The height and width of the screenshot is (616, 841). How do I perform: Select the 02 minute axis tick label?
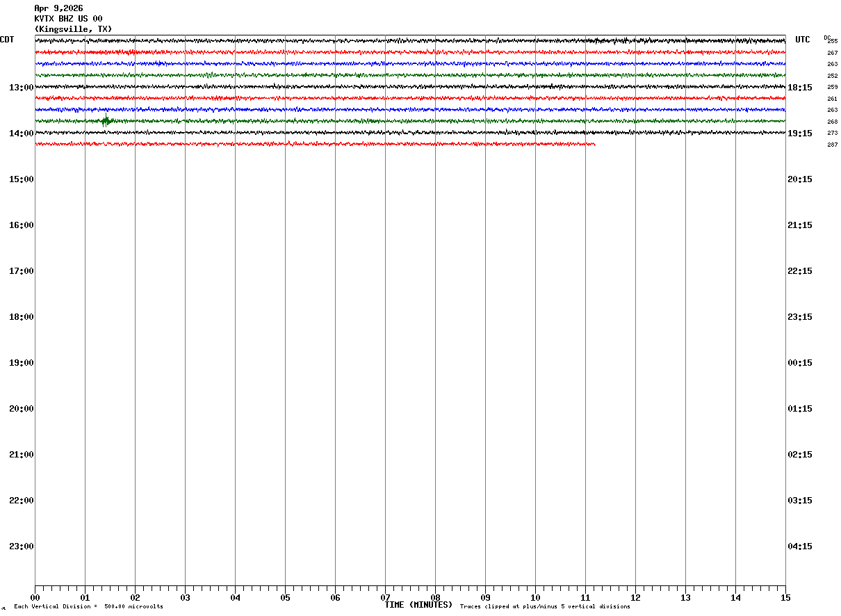point(135,597)
